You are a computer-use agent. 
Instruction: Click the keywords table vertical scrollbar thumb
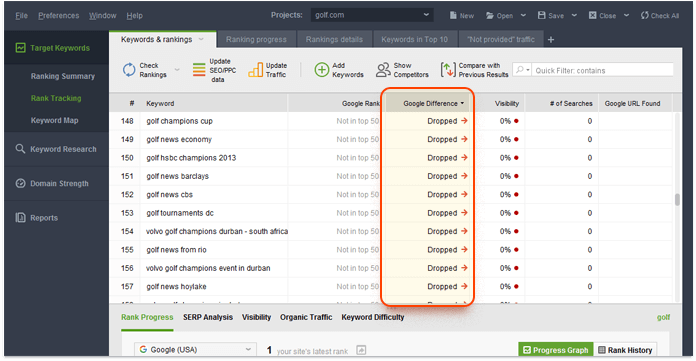tap(677, 199)
